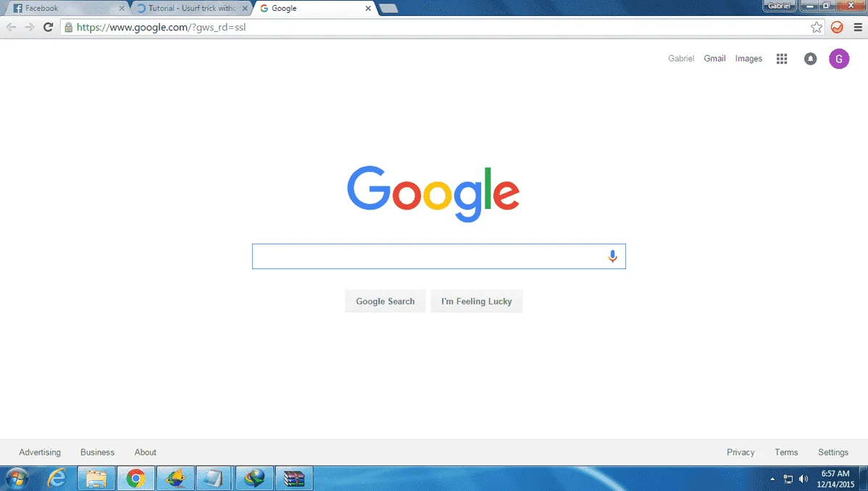
Task: Close the Google tab
Action: point(368,8)
